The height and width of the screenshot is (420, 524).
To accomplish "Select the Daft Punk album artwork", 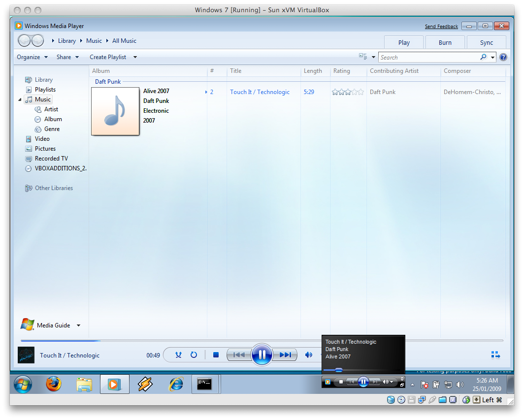I will (x=115, y=111).
